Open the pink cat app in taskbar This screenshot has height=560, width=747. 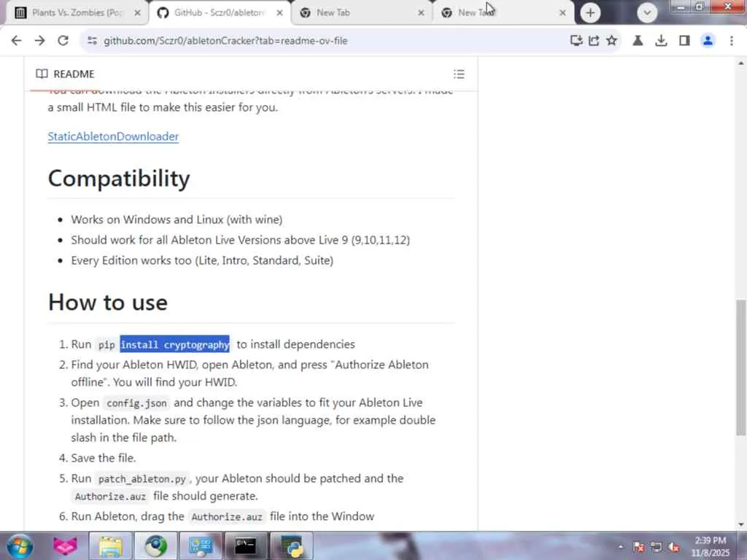[x=65, y=545]
